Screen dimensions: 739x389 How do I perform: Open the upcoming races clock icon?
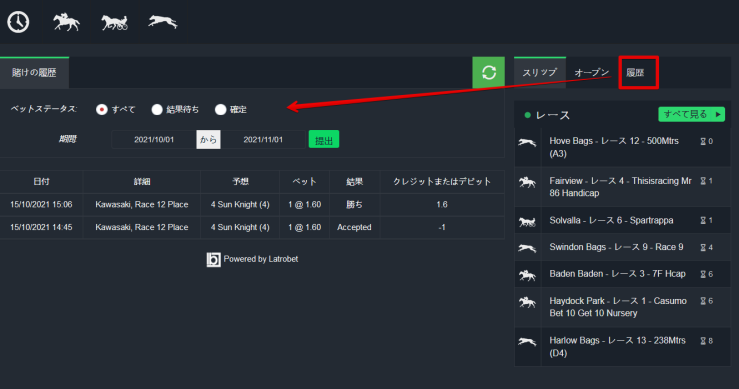18,22
